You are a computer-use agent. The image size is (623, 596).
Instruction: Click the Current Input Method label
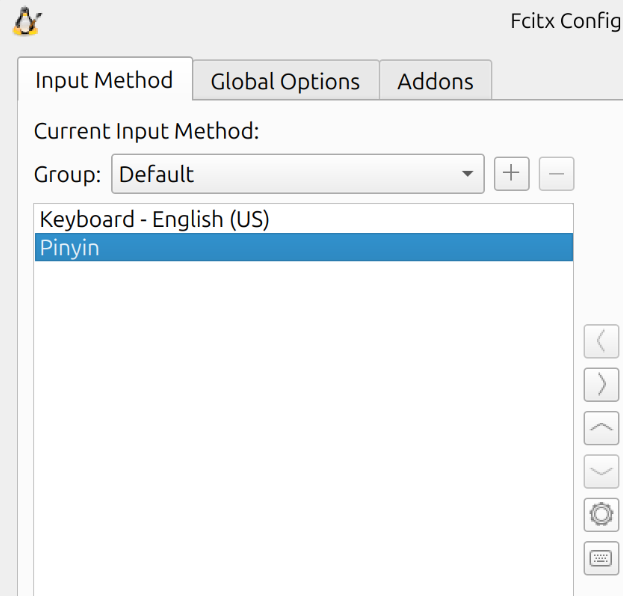(146, 131)
